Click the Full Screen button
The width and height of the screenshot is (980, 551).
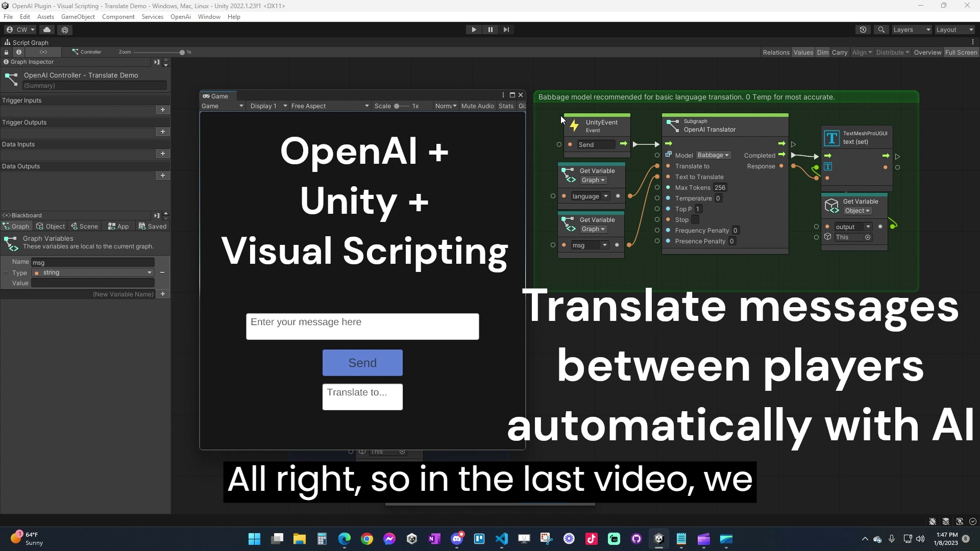[x=961, y=53]
